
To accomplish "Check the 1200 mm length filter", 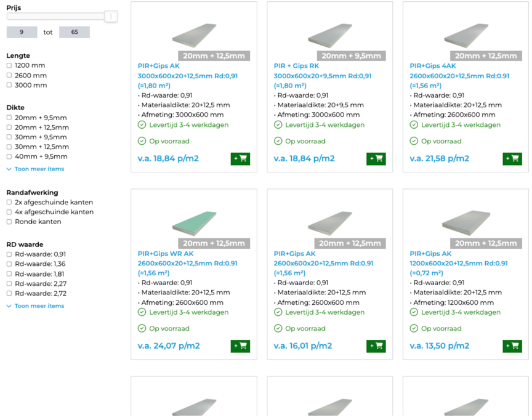I will click(x=9, y=65).
